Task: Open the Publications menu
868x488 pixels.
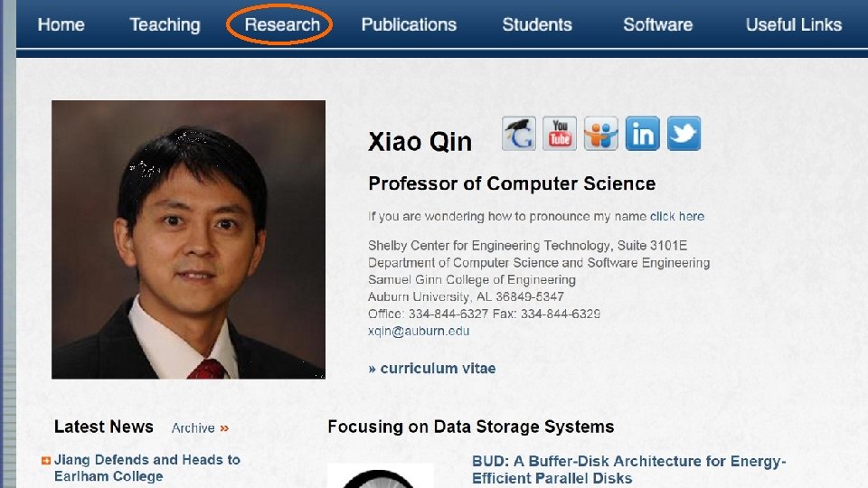Action: click(x=409, y=24)
